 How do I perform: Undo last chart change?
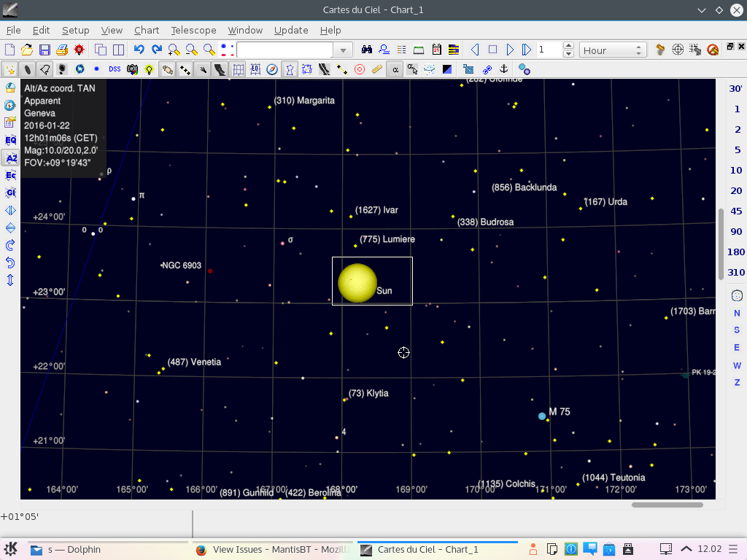point(139,50)
